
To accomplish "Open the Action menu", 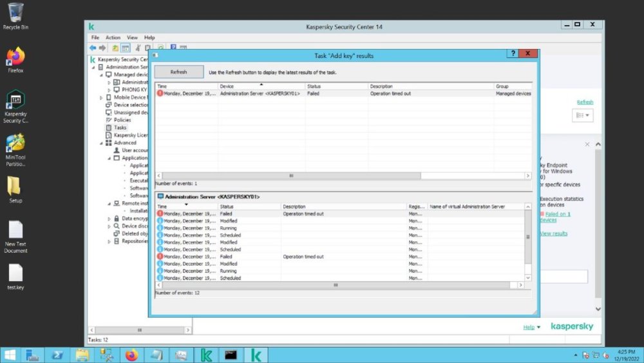I will 113,37.
